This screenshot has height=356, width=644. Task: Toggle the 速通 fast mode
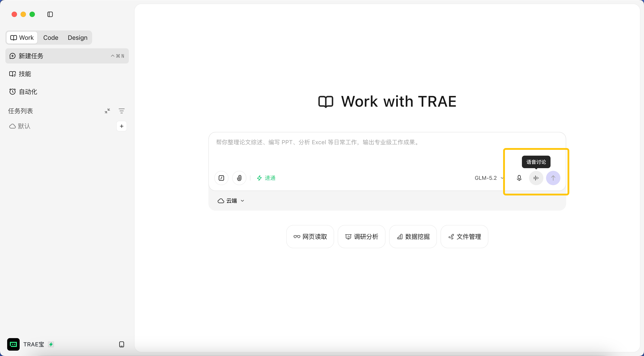point(266,178)
